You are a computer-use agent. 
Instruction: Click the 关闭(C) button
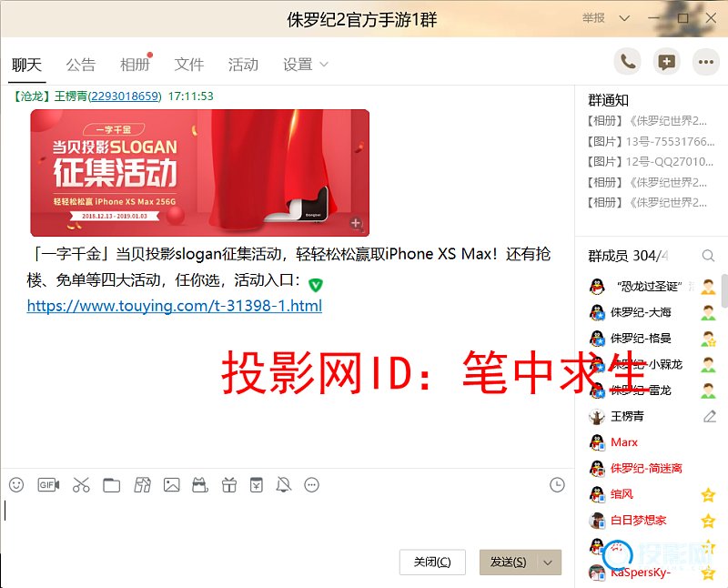coord(432,563)
